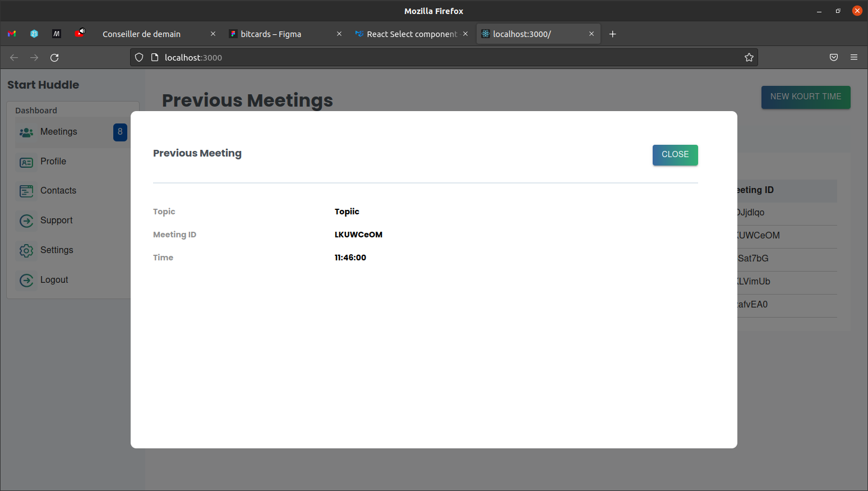This screenshot has width=868, height=491.
Task: Bookmark this page with the star icon
Action: pos(749,58)
